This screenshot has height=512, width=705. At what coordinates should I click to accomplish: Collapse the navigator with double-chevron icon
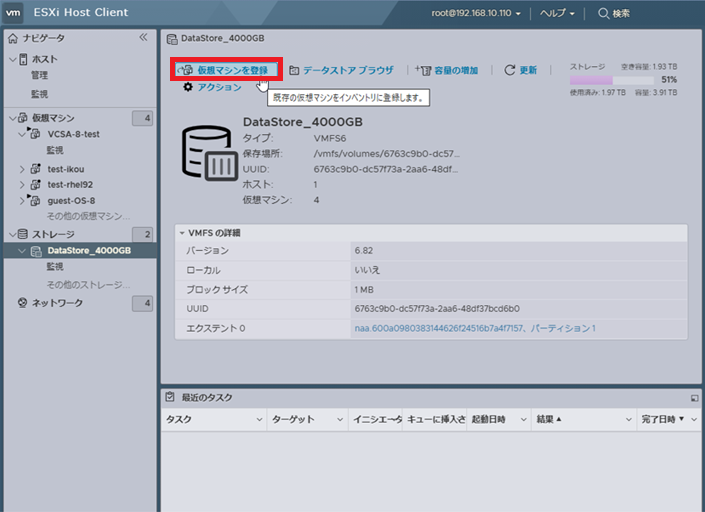pyautogui.click(x=143, y=37)
